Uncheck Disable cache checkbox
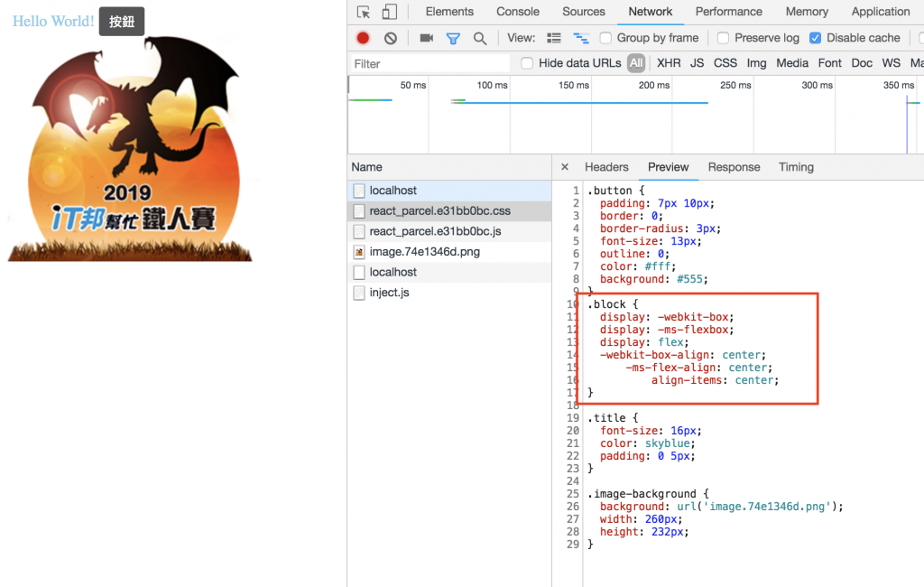The height and width of the screenshot is (587, 924). pyautogui.click(x=815, y=38)
